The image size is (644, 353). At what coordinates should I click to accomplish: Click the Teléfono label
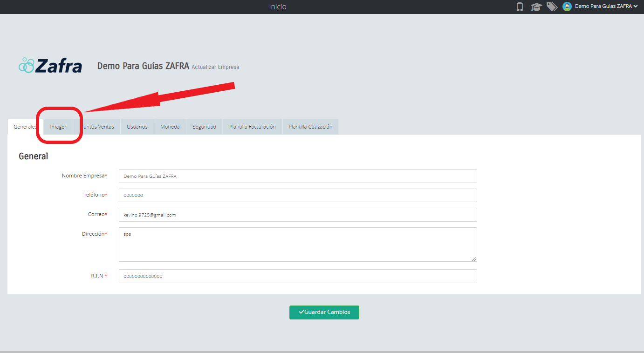click(96, 195)
